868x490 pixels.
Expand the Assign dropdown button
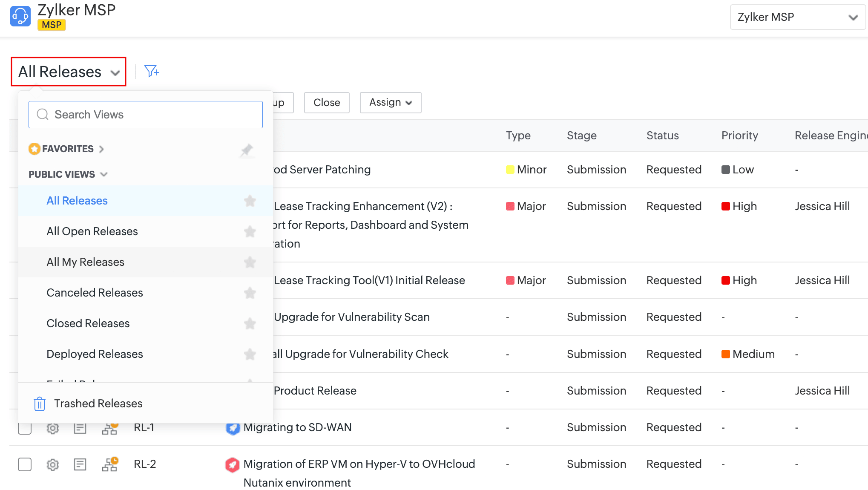click(x=390, y=103)
